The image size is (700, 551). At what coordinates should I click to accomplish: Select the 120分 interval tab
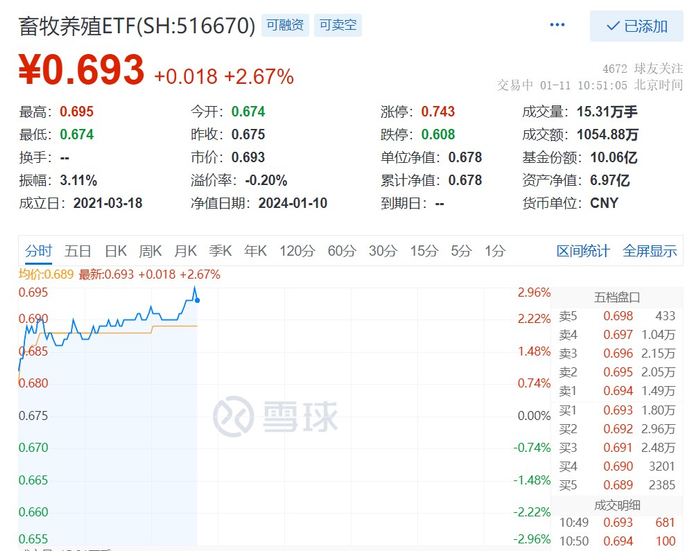(x=297, y=251)
